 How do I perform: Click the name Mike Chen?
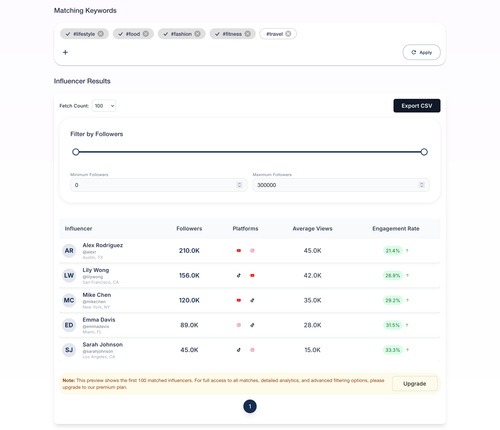(97, 295)
